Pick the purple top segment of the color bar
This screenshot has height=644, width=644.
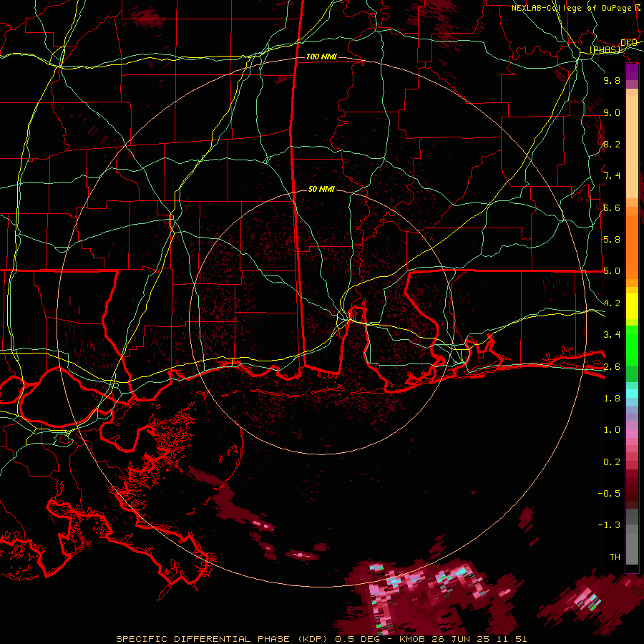(632, 72)
